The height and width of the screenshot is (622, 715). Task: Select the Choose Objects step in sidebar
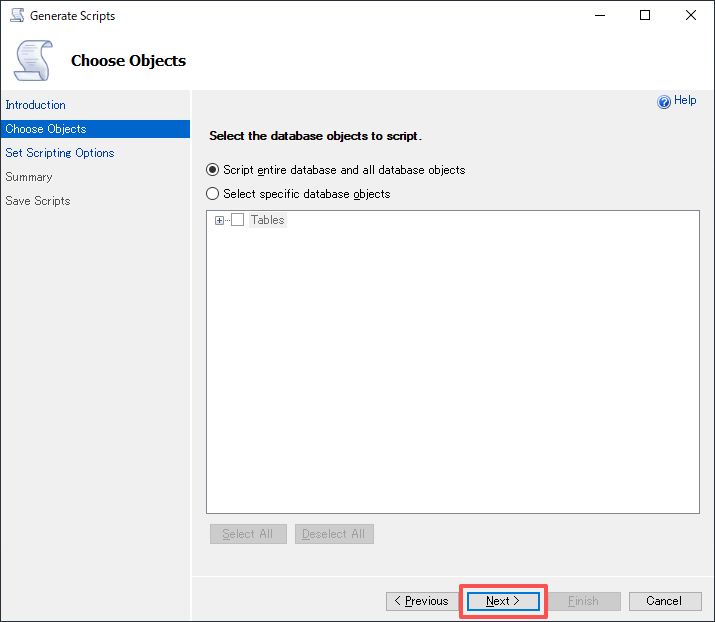click(46, 129)
